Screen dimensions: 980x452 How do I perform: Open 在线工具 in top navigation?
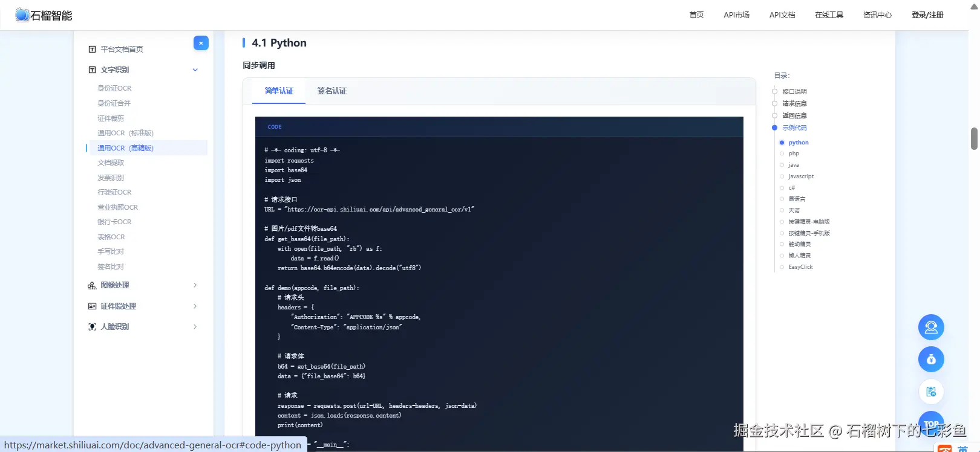point(829,15)
